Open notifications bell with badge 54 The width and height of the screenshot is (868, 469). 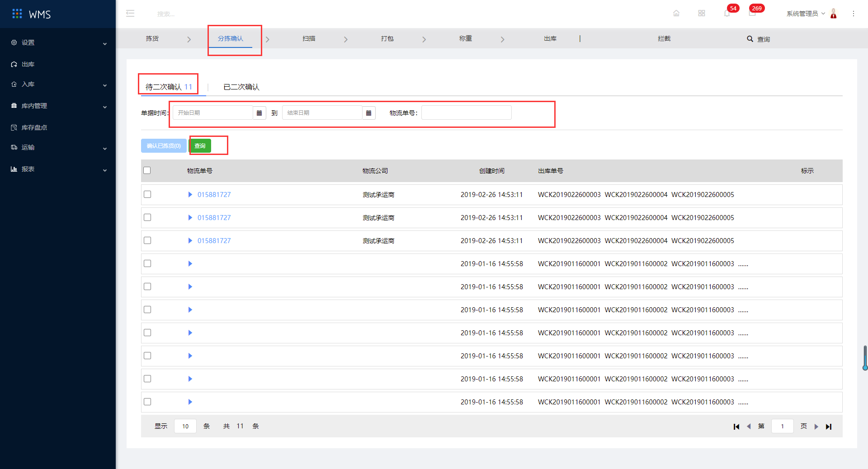(x=727, y=14)
